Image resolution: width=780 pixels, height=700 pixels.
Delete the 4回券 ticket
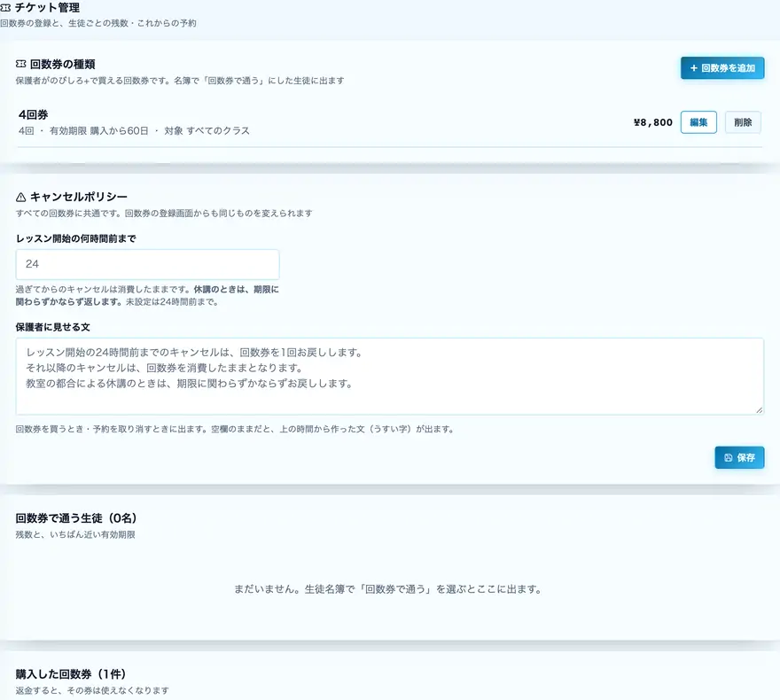743,122
